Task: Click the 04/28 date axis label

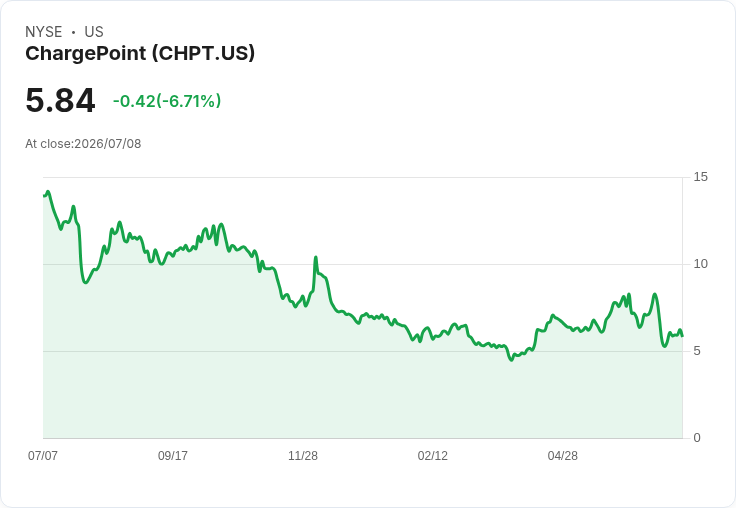Action: click(x=562, y=455)
